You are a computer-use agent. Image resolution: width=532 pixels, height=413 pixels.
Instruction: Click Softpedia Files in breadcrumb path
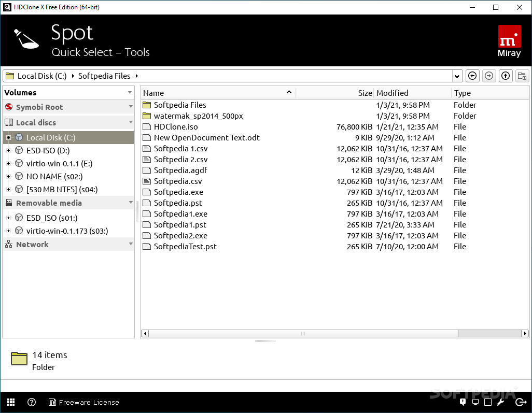104,76
